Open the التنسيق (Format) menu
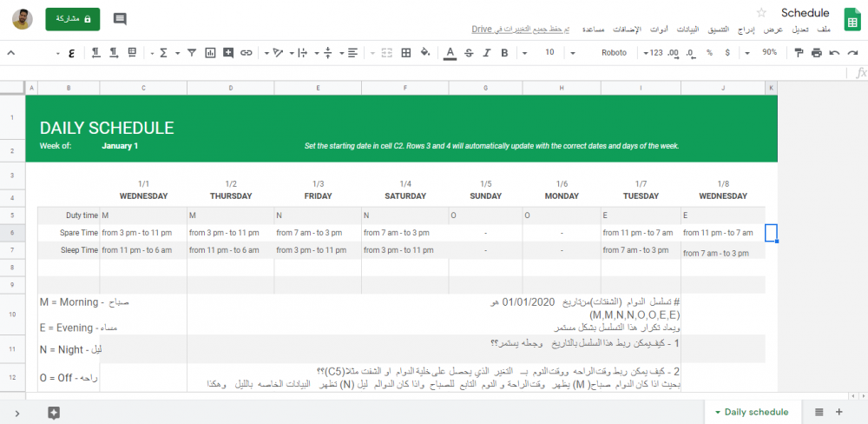Viewport: 868px width, 424px height. coord(719,30)
